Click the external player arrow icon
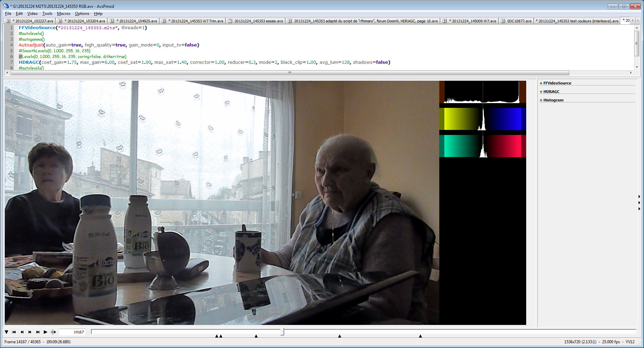The height and width of the screenshot is (348, 644). coord(53,332)
